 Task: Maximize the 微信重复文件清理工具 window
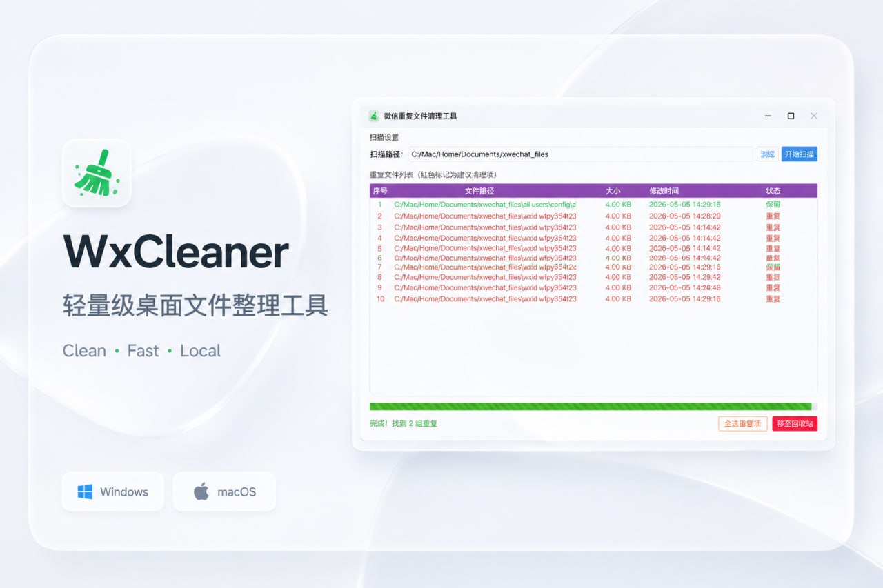(791, 116)
